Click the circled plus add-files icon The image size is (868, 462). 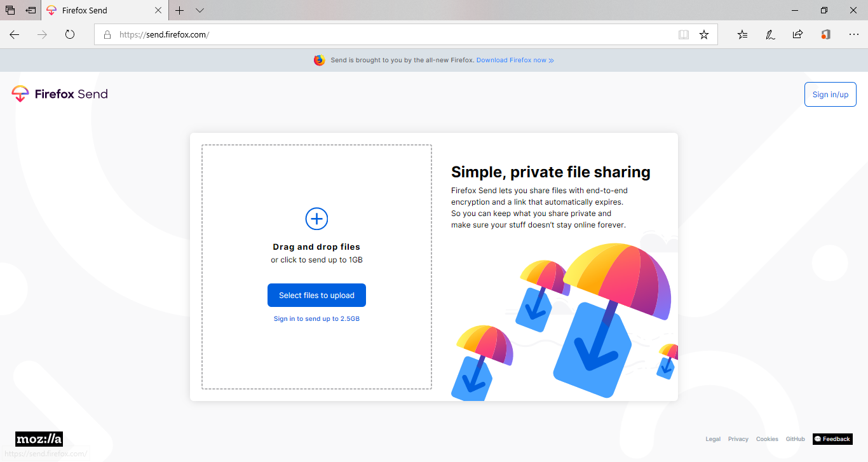pos(316,219)
